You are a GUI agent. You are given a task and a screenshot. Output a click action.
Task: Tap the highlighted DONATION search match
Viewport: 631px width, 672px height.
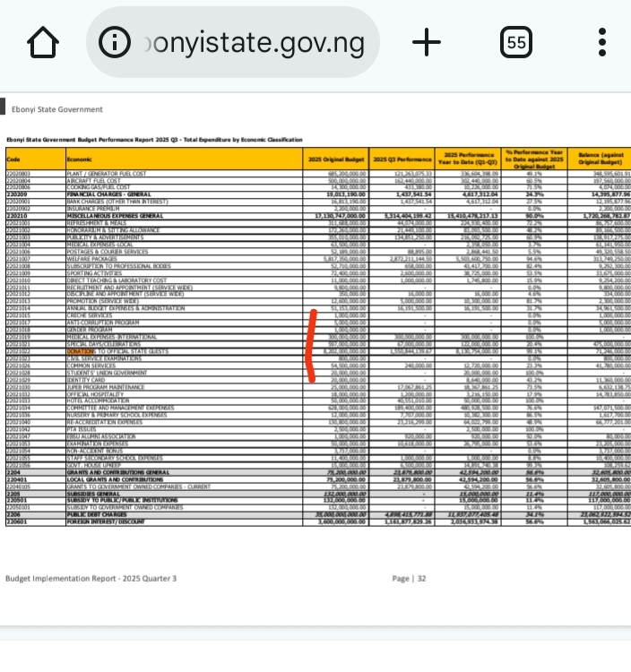click(x=79, y=352)
